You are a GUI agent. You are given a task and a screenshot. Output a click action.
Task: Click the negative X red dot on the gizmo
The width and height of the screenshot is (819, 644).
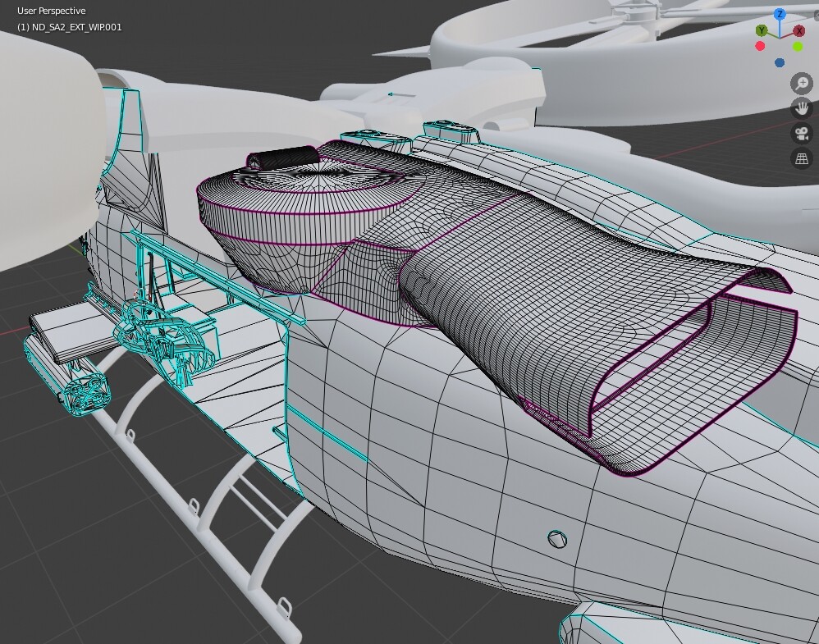pos(761,47)
